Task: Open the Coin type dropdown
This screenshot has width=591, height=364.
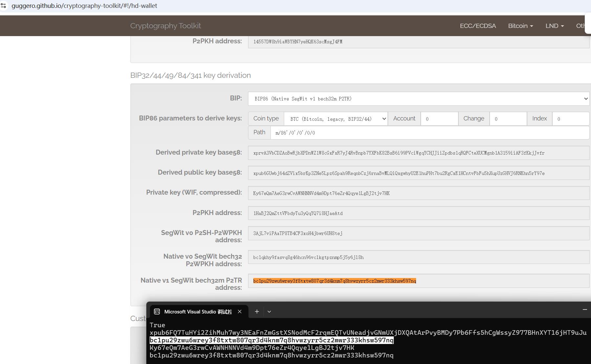Action: tap(336, 119)
